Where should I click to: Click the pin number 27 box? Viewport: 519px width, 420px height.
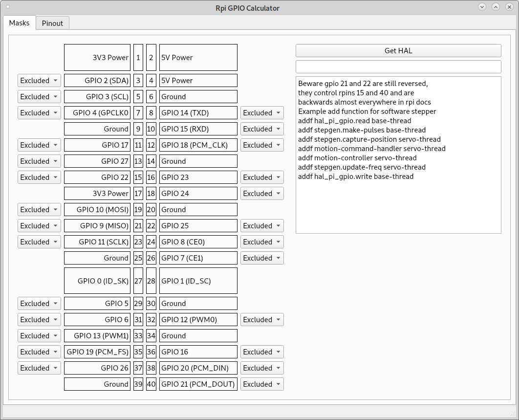138,281
